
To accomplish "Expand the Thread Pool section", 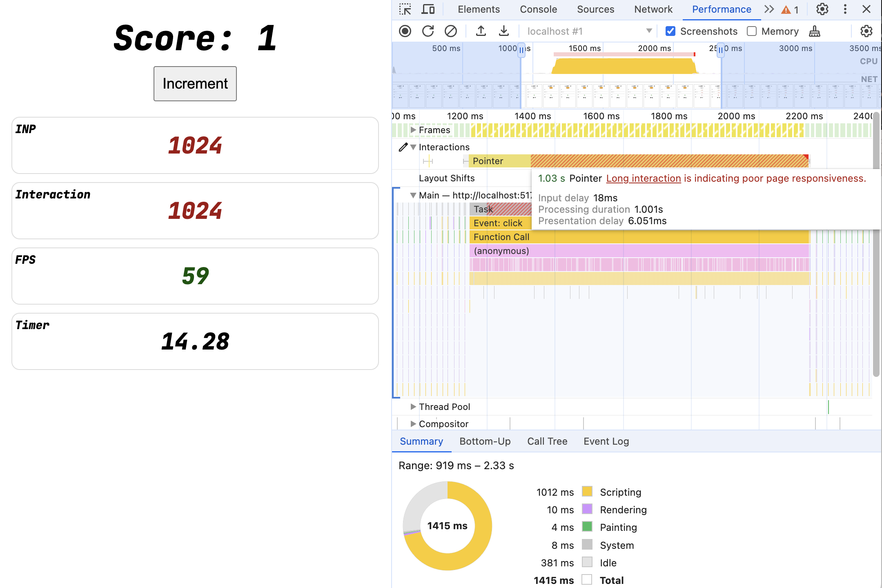I will [412, 406].
